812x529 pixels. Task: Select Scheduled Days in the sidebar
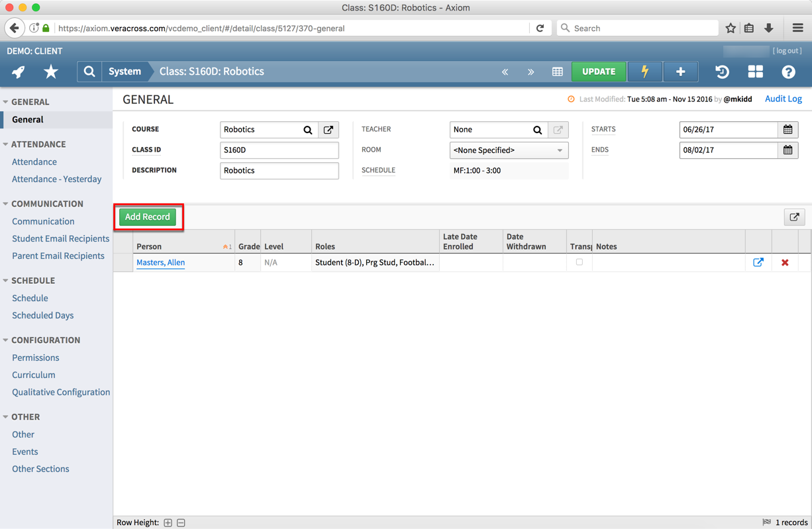tap(42, 315)
